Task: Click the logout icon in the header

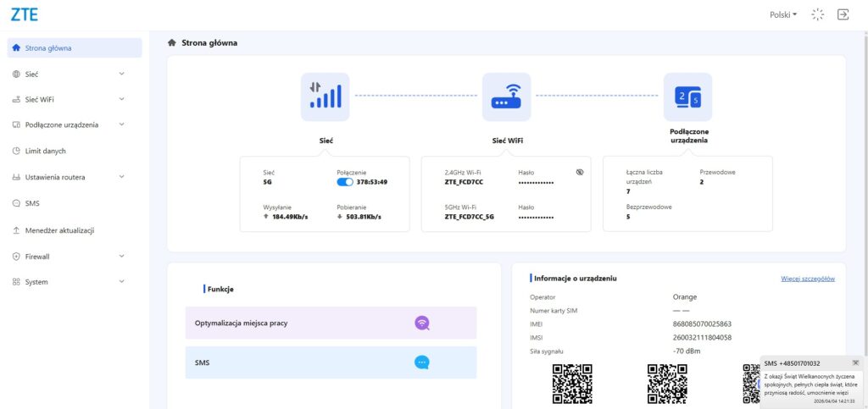Action: pyautogui.click(x=843, y=14)
